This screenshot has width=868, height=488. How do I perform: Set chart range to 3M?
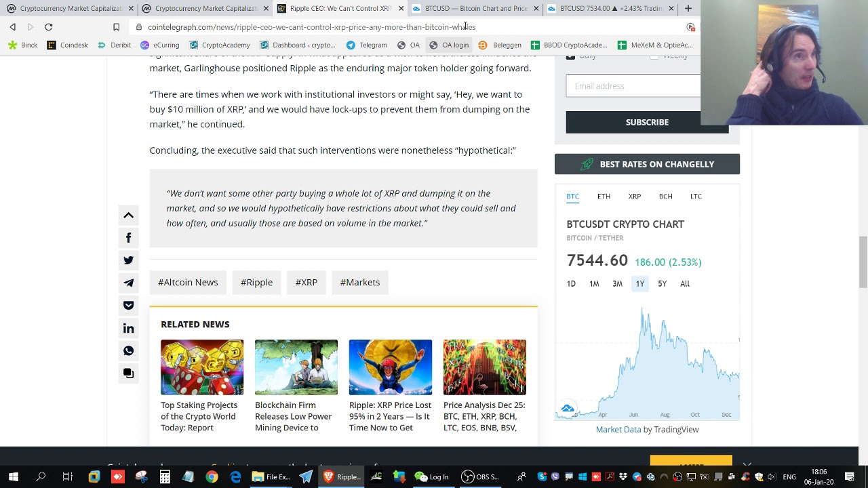coord(617,284)
